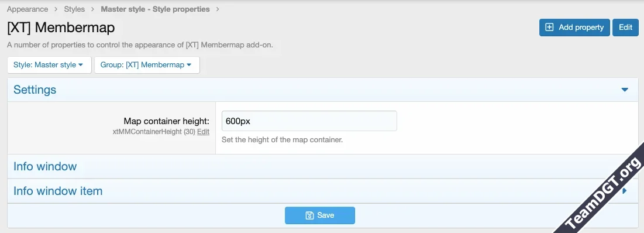Click the caret on the Style dropdown
The image size is (644, 233).
coord(81,65)
